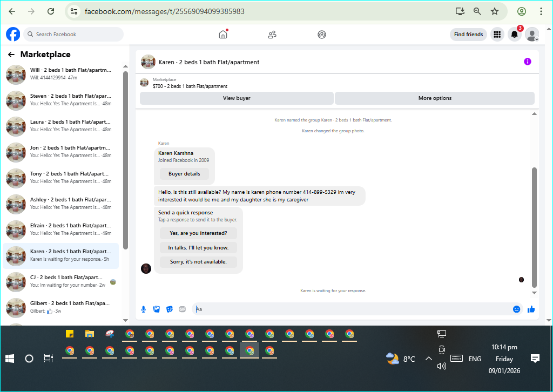This screenshot has height=392, width=553.
Task: Open the emoji picker icon
Action: pyautogui.click(x=516, y=309)
